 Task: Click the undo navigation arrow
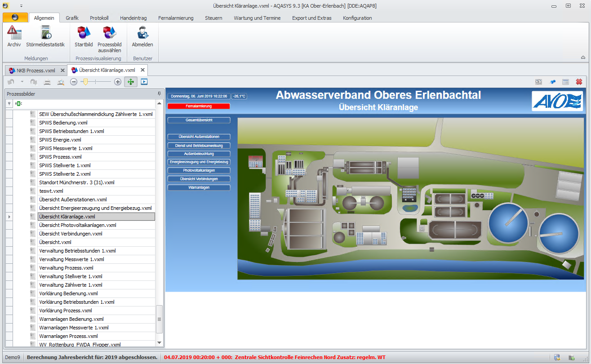(11, 82)
